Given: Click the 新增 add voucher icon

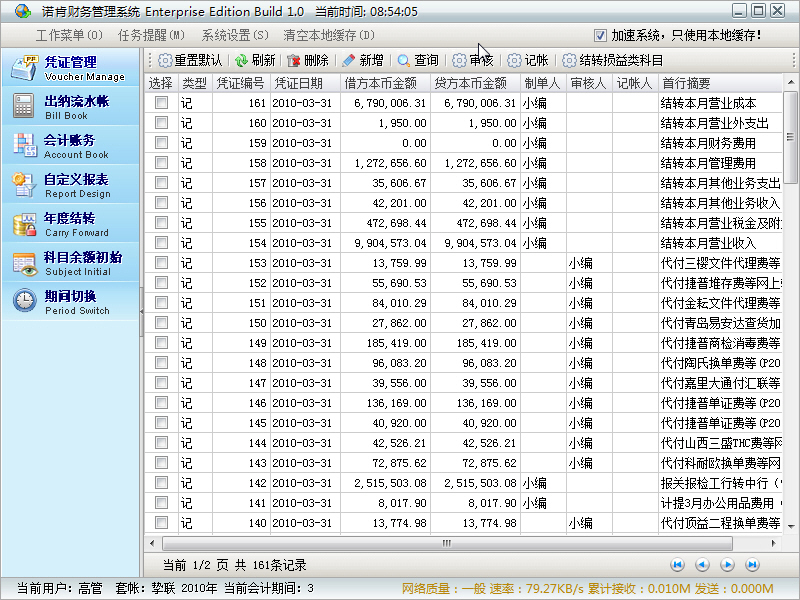Looking at the screenshot, I should pos(349,60).
